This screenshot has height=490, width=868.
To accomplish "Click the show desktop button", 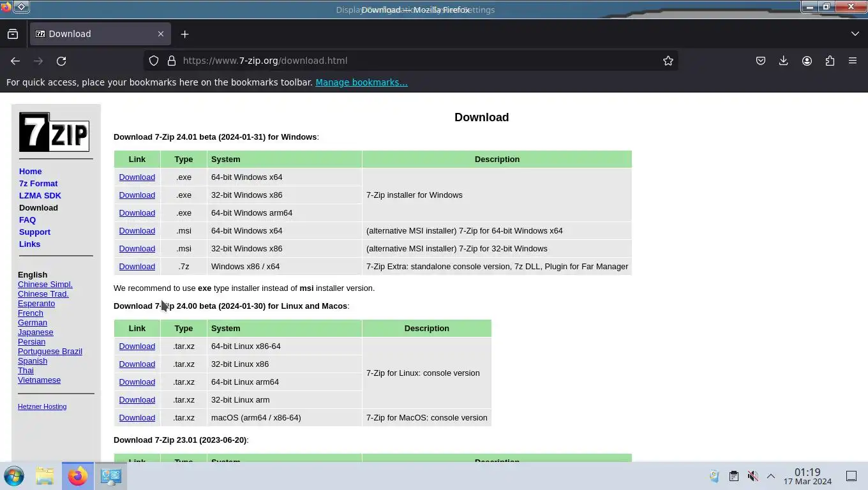I will pos(851,476).
